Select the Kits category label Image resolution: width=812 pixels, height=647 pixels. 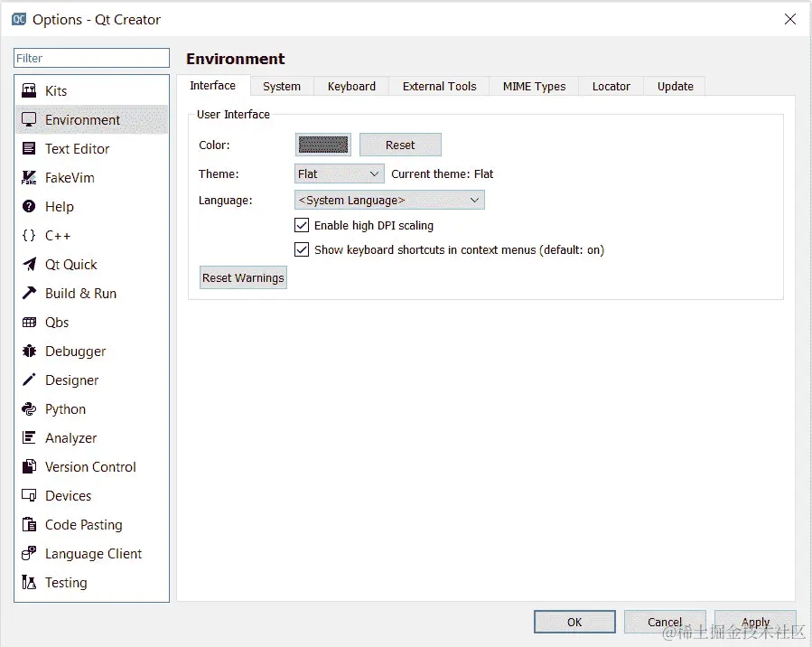[x=56, y=91]
